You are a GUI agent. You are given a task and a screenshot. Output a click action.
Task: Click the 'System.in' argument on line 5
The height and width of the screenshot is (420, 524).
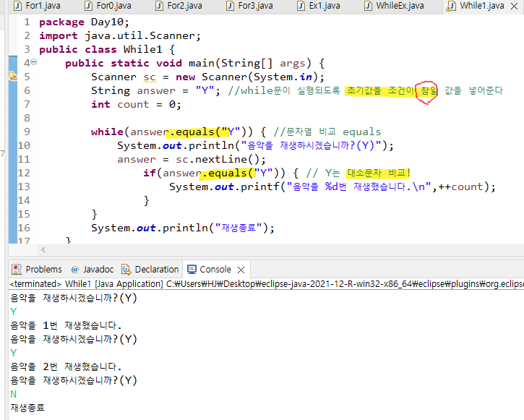[x=283, y=77]
